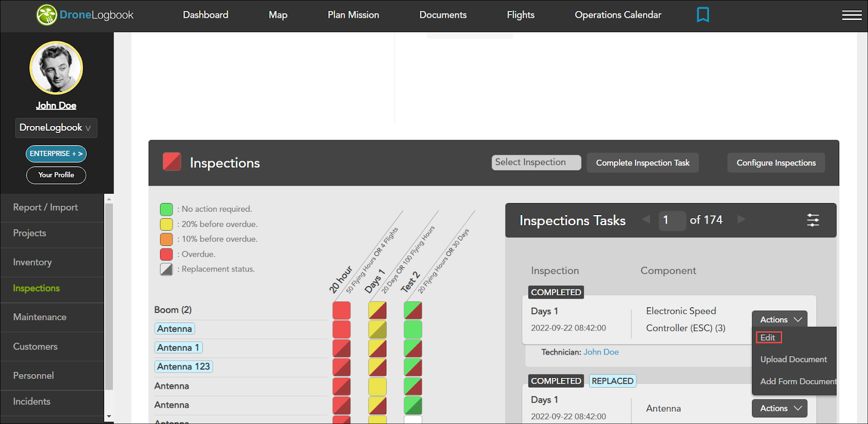
Task: Open Personnel in sidebar
Action: 33,376
